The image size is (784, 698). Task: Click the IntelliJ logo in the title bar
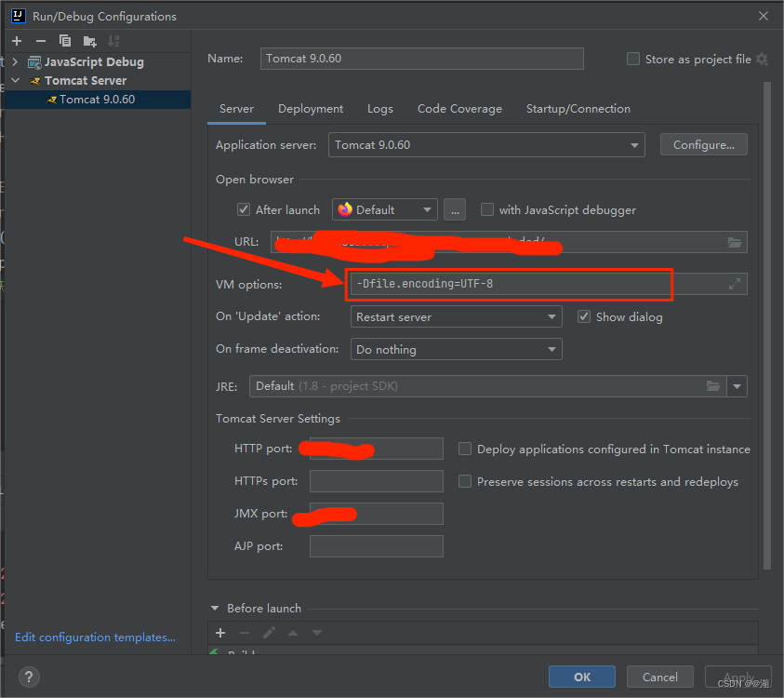click(19, 16)
